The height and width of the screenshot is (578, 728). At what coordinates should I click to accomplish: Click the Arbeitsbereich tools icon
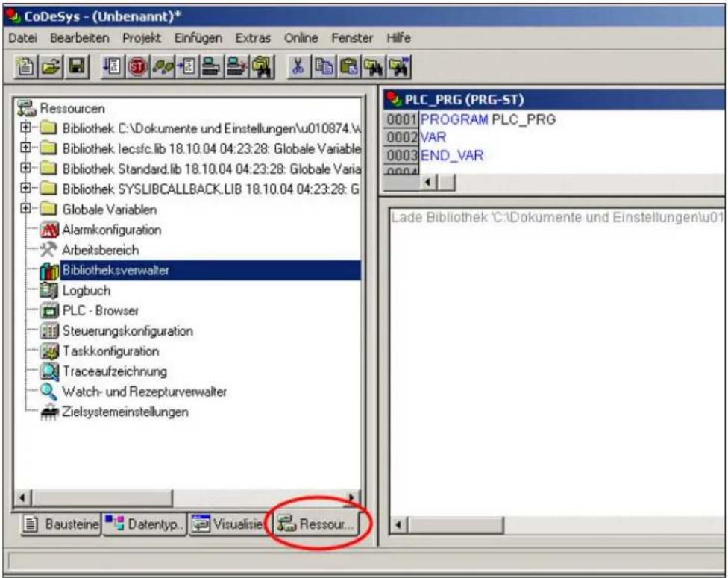(48, 250)
